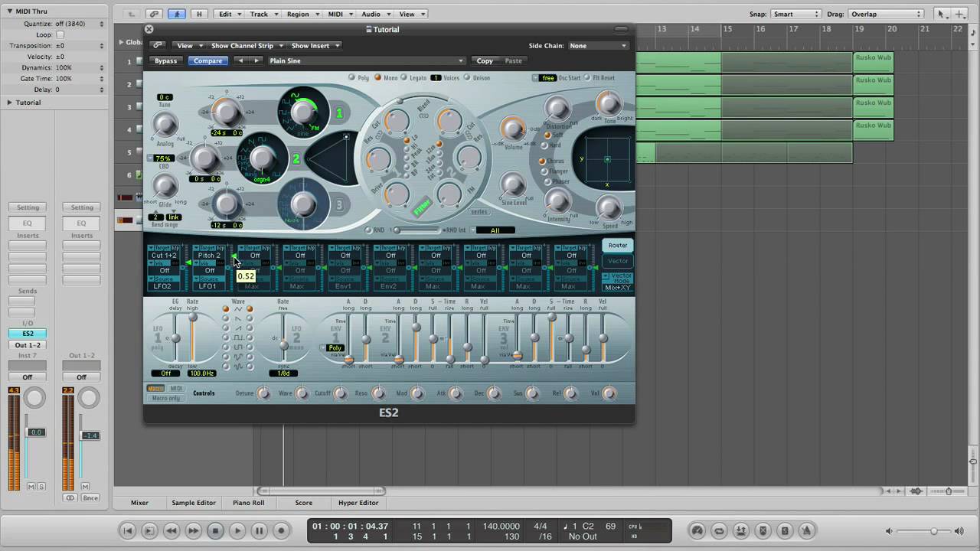
Task: Click the Compare button
Action: pyautogui.click(x=207, y=60)
